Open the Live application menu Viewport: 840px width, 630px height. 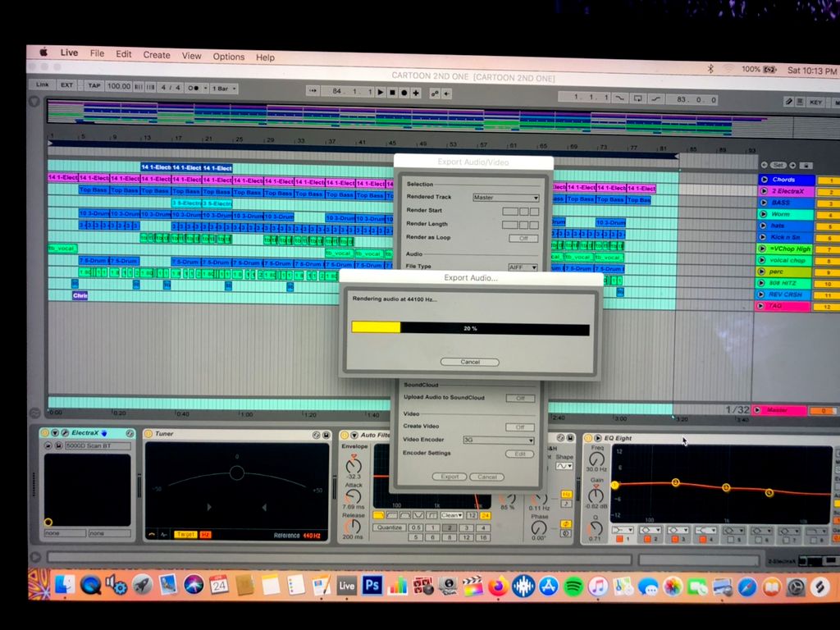coord(69,52)
